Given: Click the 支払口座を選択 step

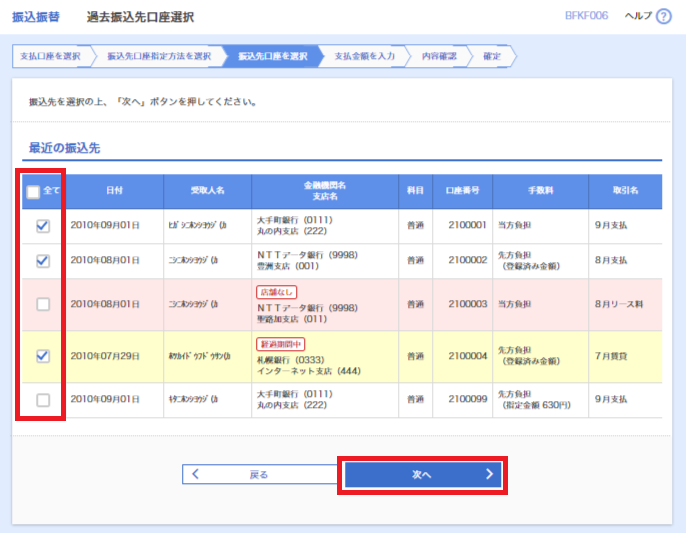Looking at the screenshot, I should (x=50, y=56).
